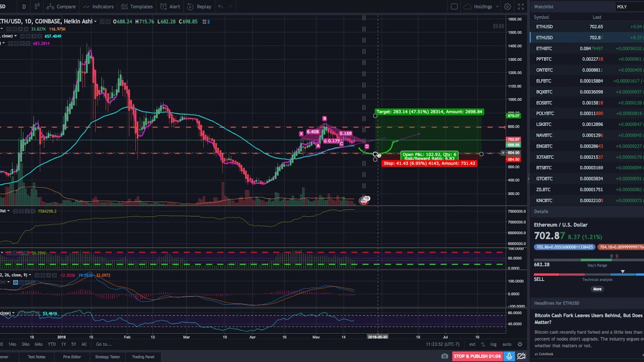Select POLYBTC row in watchlist
644x362 pixels.
(x=587, y=114)
